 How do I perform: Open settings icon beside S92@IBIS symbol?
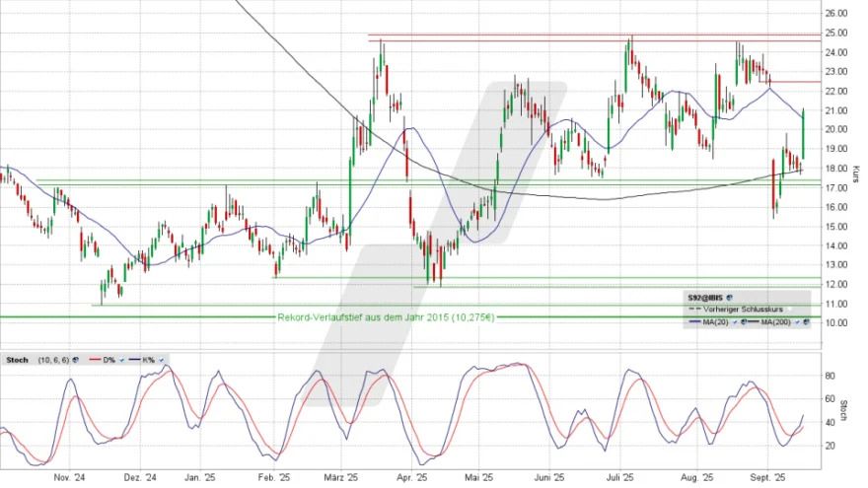(x=729, y=298)
